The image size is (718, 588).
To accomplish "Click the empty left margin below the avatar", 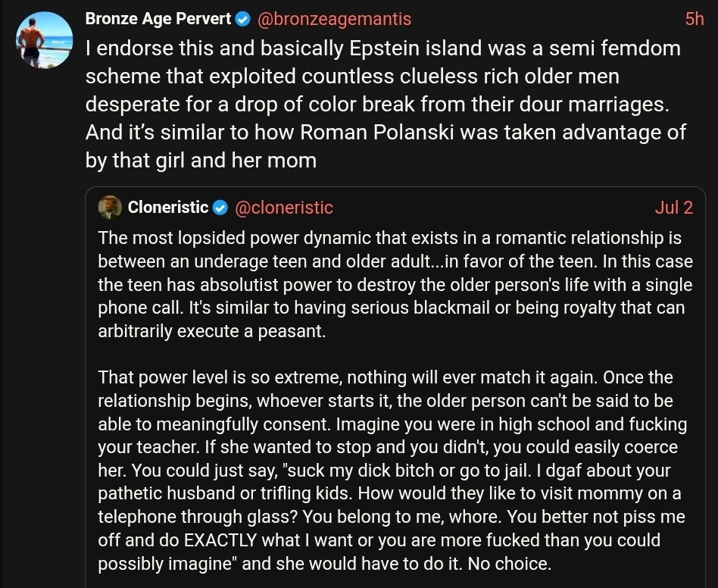I will point(45,321).
